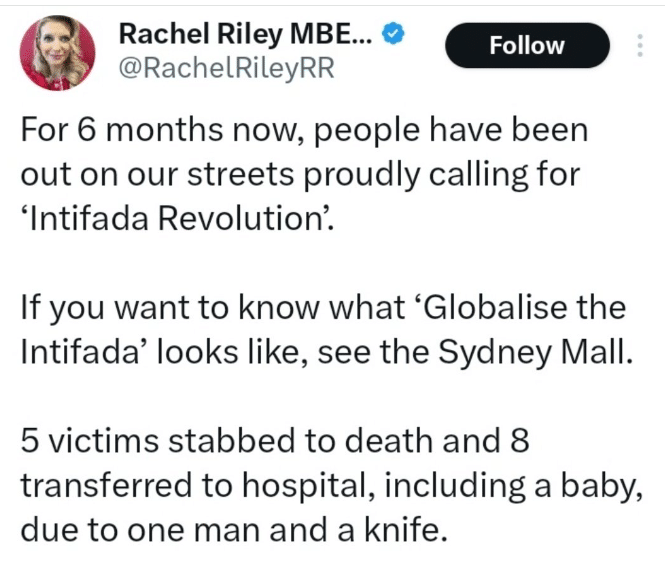Click the word 'hospital' in the tweet
This screenshot has width=665, height=564.
tap(305, 486)
